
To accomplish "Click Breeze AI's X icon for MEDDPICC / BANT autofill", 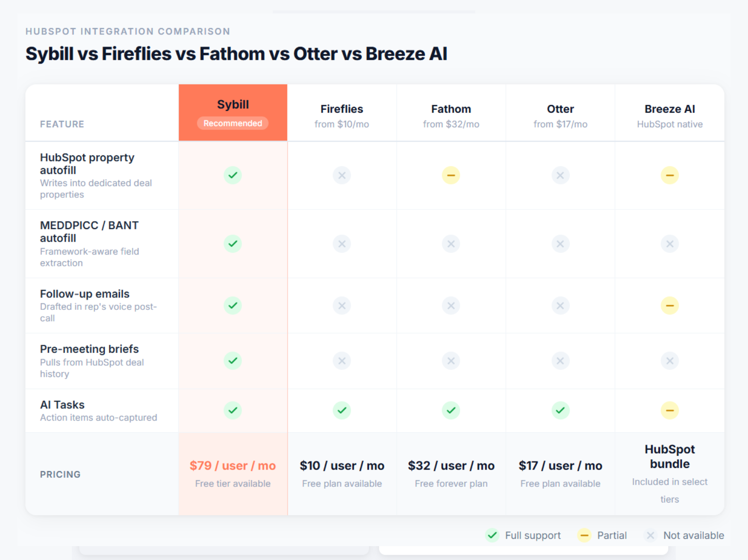I will 670,244.
